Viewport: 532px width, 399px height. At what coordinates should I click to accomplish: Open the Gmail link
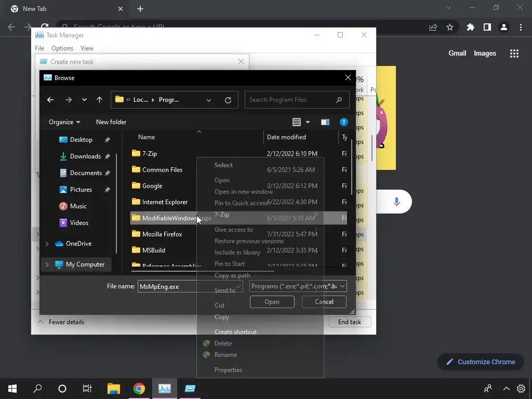pyautogui.click(x=457, y=54)
